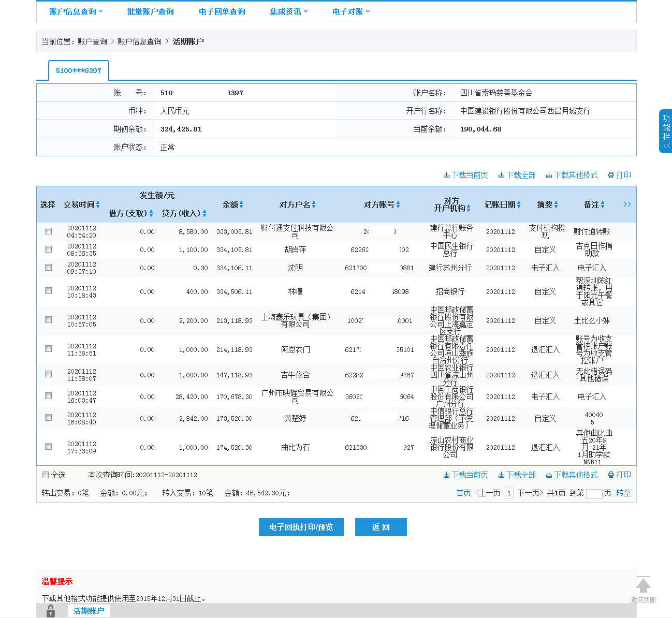The image size is (672, 618).
Task: Toggle the 全选 select-all checkbox
Action: pyautogui.click(x=45, y=475)
